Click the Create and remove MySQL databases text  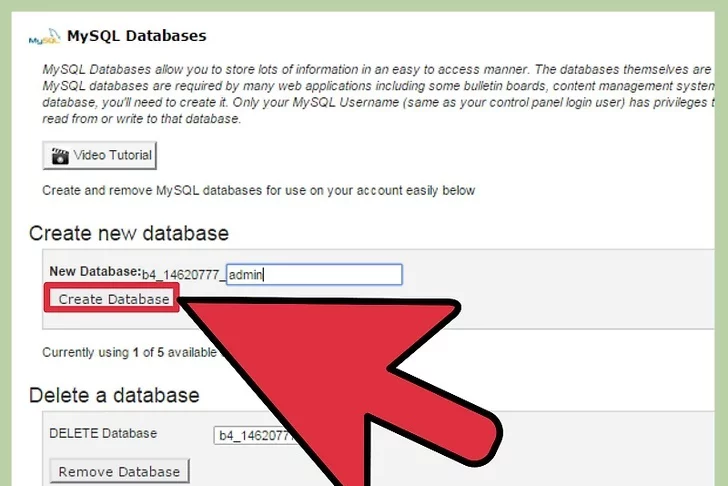(x=258, y=190)
